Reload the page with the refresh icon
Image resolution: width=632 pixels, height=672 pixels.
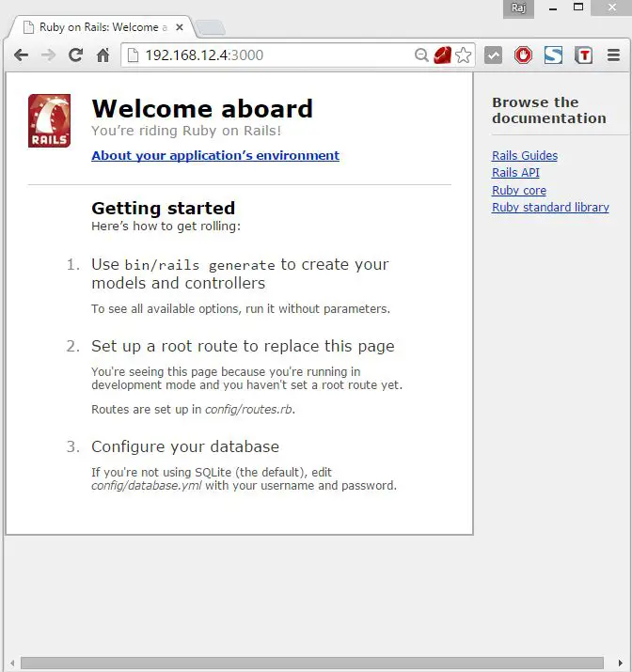[76, 55]
